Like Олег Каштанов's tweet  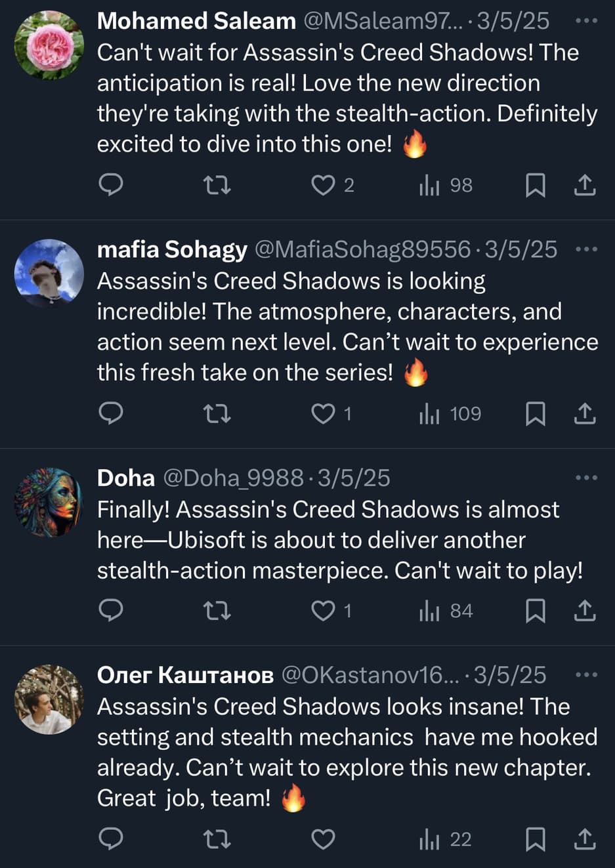pos(323,839)
